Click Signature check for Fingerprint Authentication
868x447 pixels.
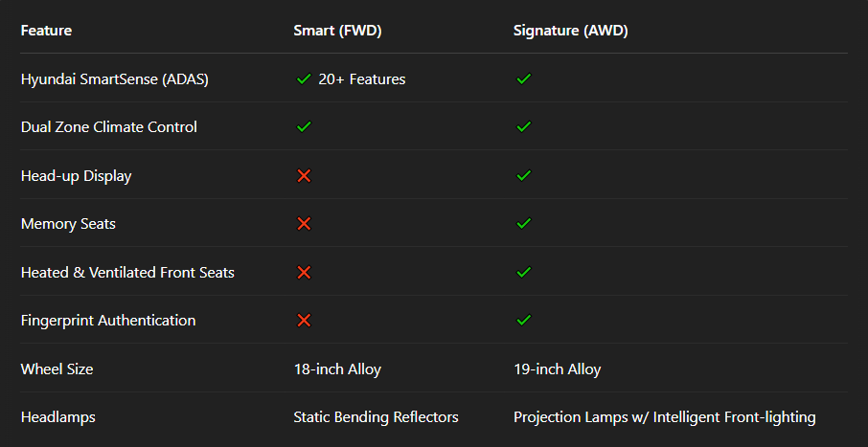523,321
